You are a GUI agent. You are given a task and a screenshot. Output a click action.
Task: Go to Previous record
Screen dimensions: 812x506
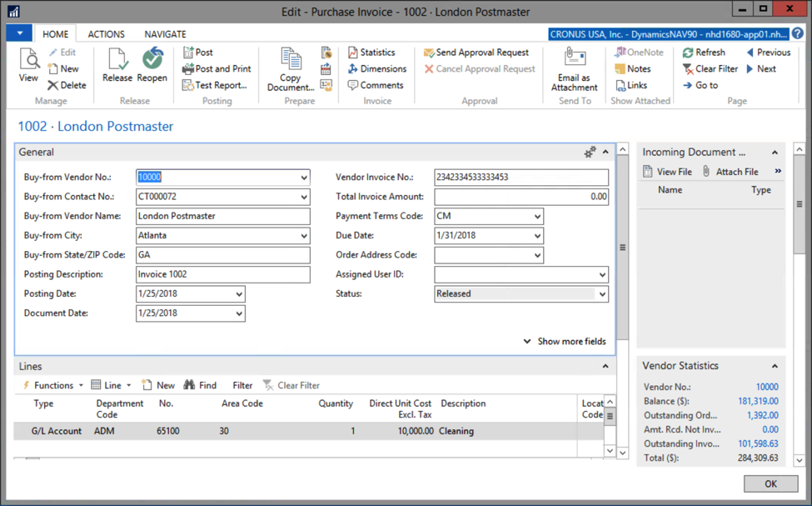[x=768, y=53]
